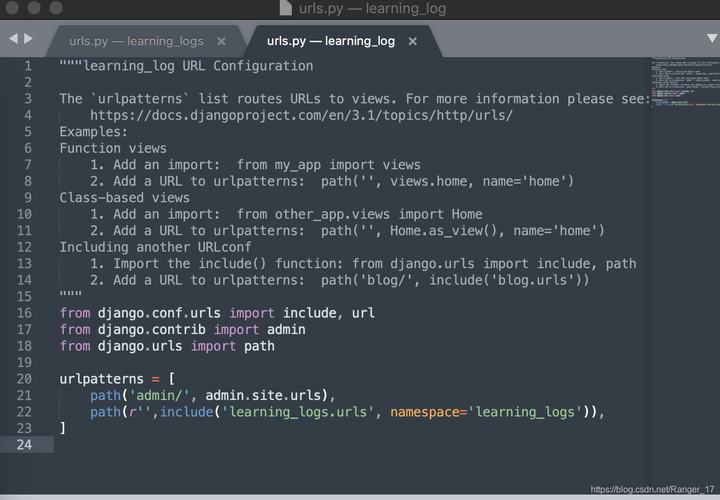720x500 pixels.
Task: Click the back tab navigation arrow
Action: click(13, 39)
